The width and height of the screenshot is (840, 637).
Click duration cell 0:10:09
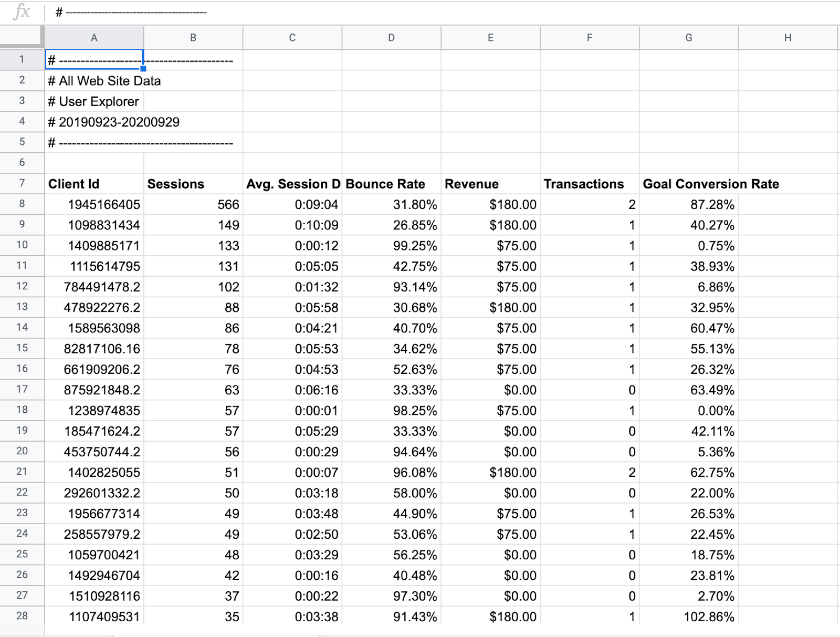[x=292, y=225]
